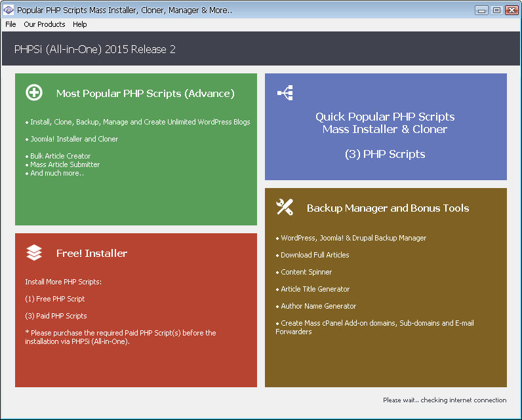Click PHPSi (All-in-One) 2015 Release 2 banner text

(95, 49)
